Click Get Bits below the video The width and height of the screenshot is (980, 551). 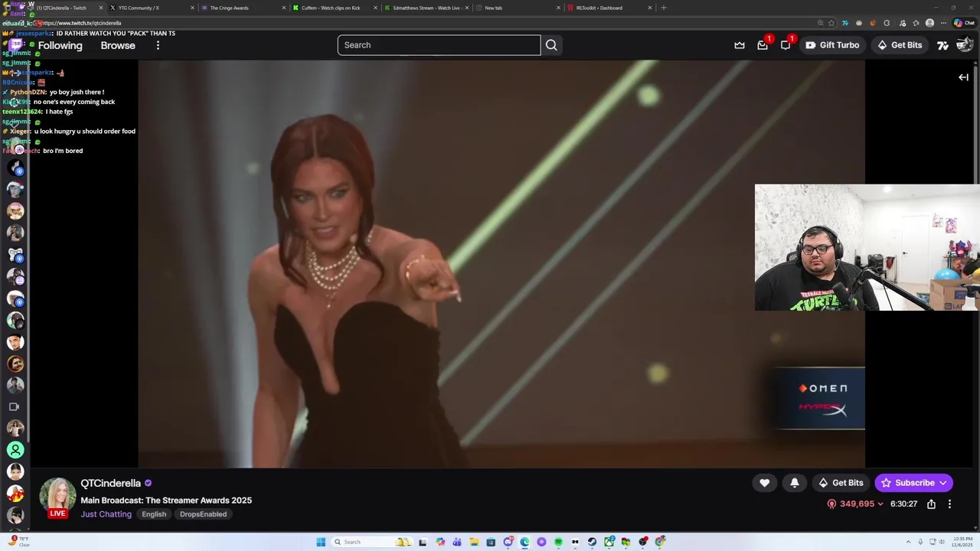841,483
